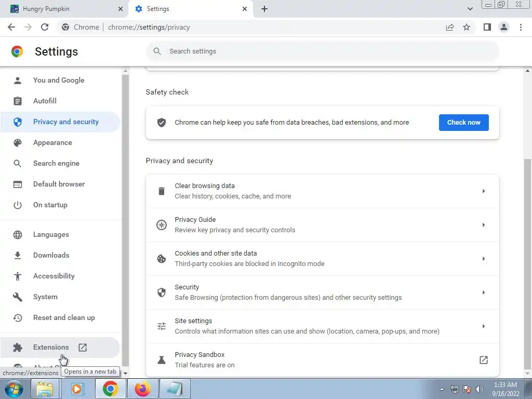Click the Privacy Sandbox row

(322, 360)
